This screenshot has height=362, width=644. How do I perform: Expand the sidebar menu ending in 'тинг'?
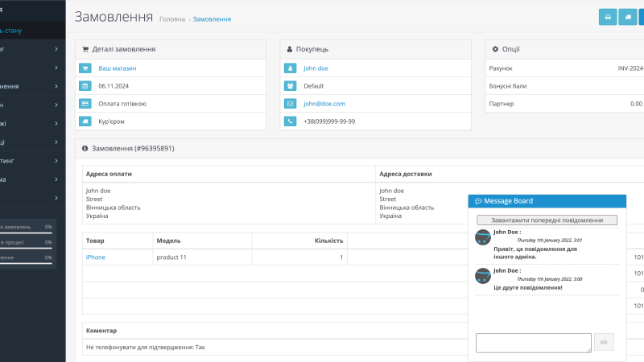point(32,161)
